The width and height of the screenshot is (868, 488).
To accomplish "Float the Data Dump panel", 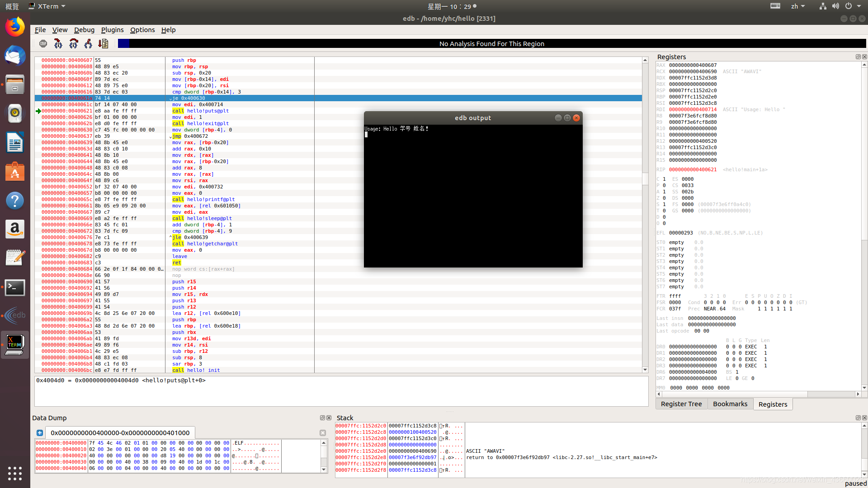I will click(322, 418).
